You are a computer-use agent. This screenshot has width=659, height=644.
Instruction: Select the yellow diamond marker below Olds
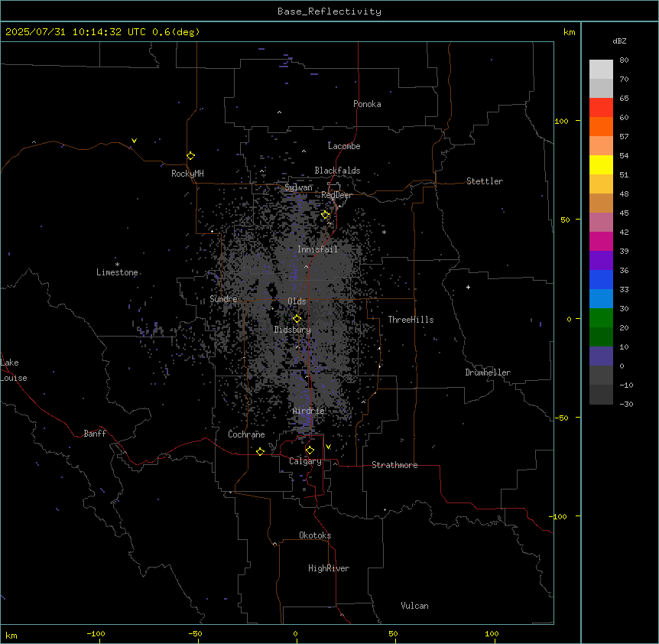pos(297,319)
